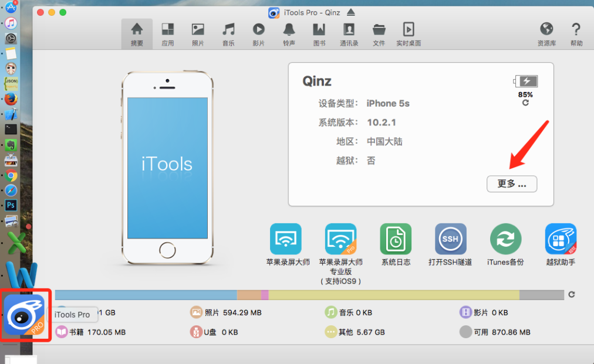Open the 照片 photos tab
The image size is (594, 364).
(198, 34)
